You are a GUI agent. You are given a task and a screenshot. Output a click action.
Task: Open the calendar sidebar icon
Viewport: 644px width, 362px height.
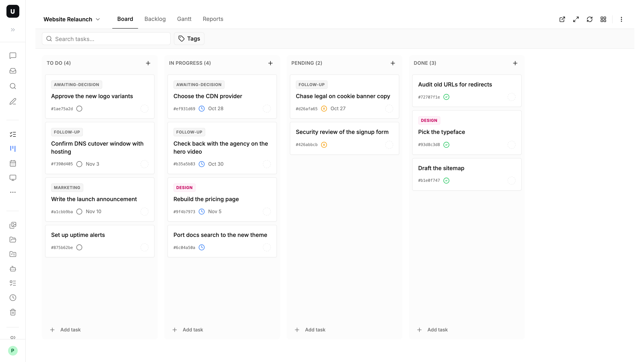[x=13, y=163]
